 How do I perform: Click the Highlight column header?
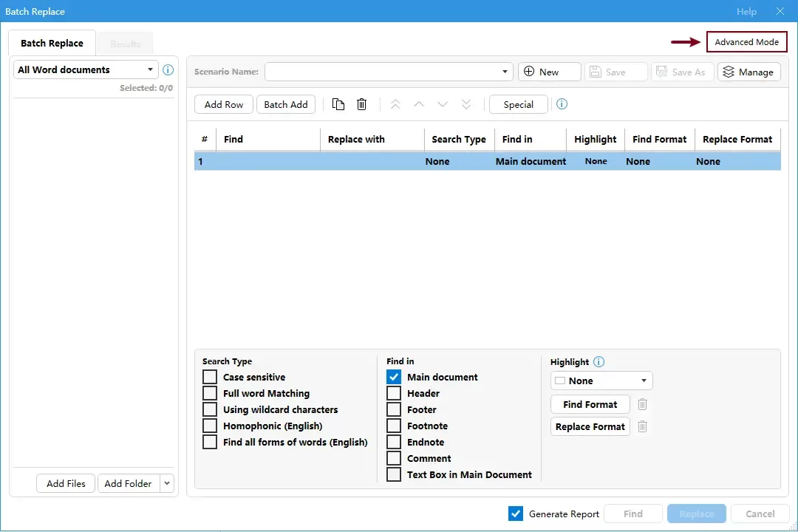[x=596, y=139]
